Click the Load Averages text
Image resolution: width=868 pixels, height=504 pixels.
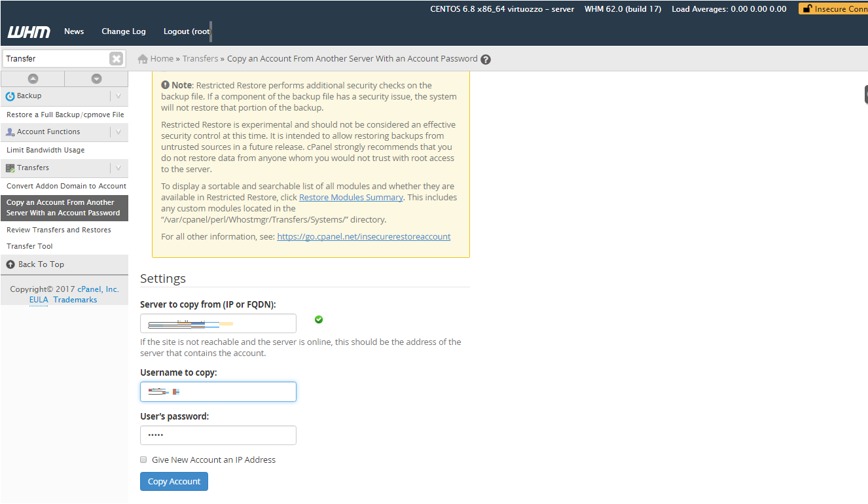[729, 9]
